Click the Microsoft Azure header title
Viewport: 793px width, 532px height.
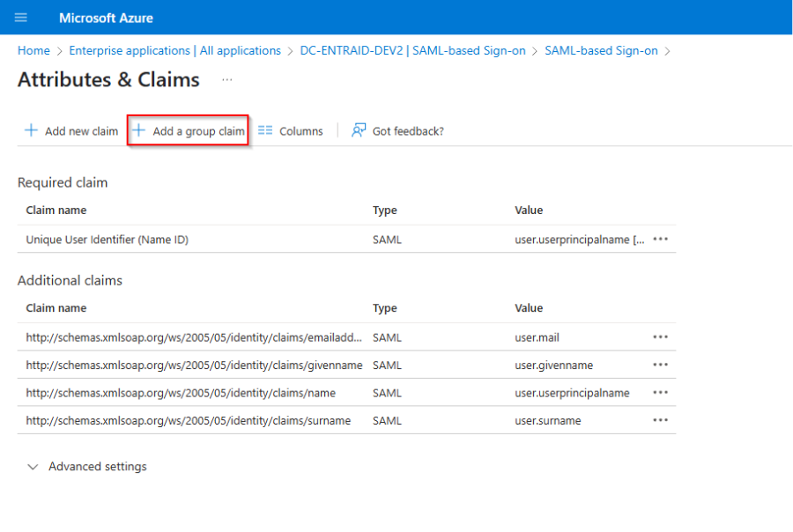pyautogui.click(x=106, y=18)
